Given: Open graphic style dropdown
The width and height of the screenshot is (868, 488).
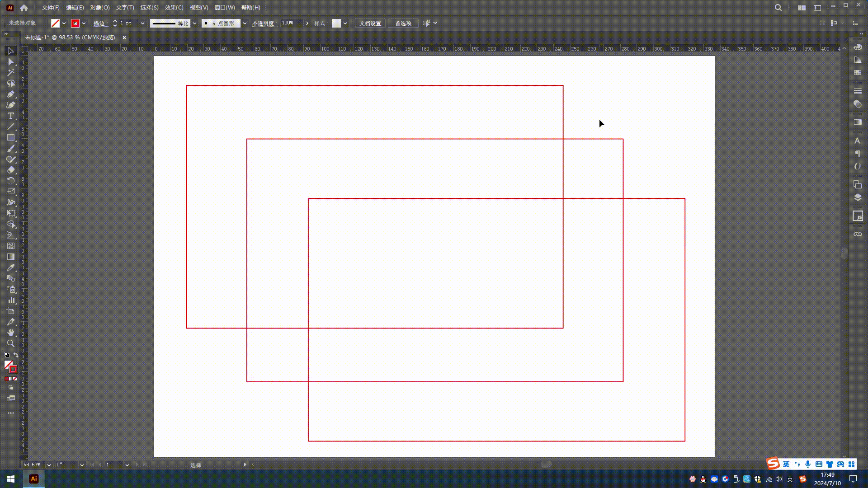Looking at the screenshot, I should [345, 23].
